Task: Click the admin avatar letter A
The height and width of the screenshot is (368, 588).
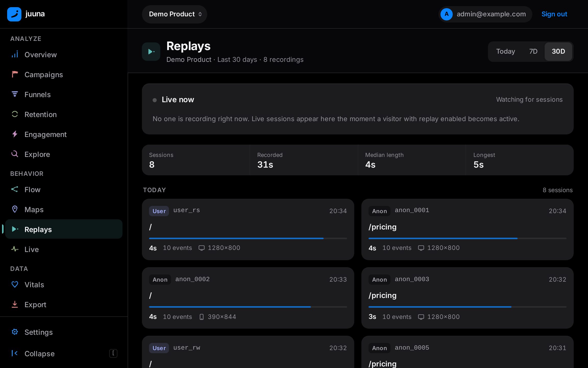Action: [446, 14]
